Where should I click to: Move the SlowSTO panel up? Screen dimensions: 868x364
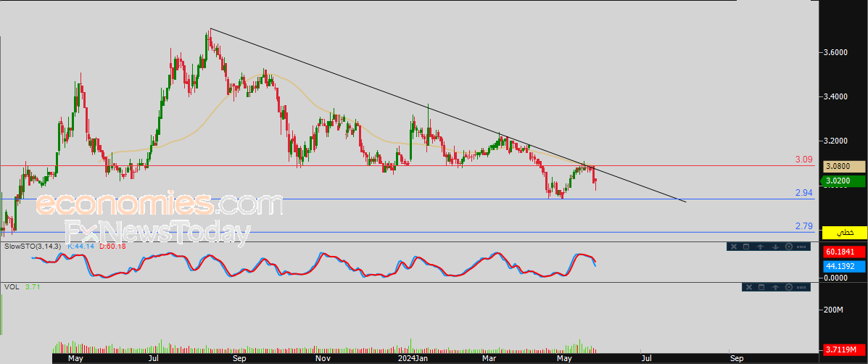[x=760, y=247]
